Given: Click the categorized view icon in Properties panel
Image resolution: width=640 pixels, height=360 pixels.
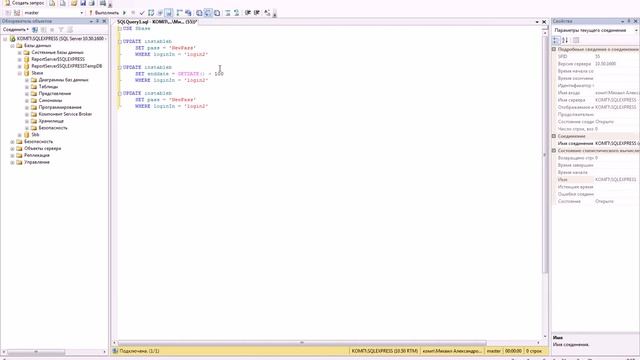Looking at the screenshot, I should point(556,40).
